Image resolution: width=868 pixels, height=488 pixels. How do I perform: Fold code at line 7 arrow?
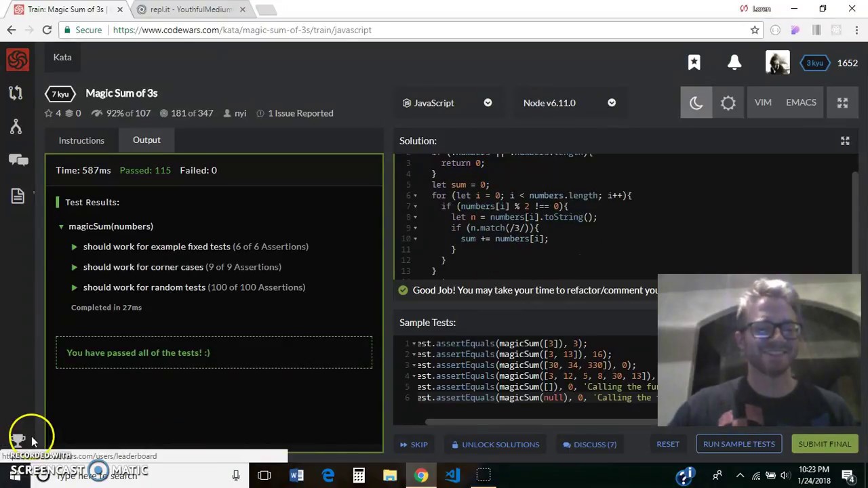pos(416,207)
